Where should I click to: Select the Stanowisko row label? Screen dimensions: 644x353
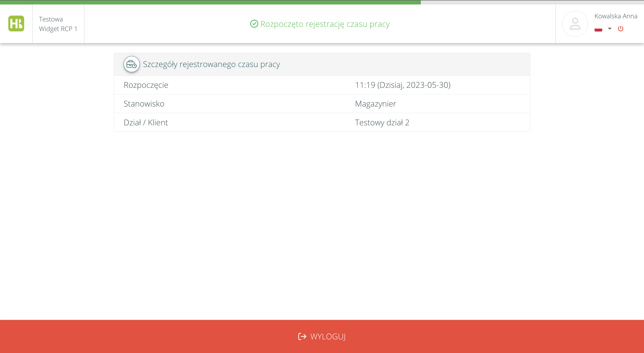[x=144, y=104]
